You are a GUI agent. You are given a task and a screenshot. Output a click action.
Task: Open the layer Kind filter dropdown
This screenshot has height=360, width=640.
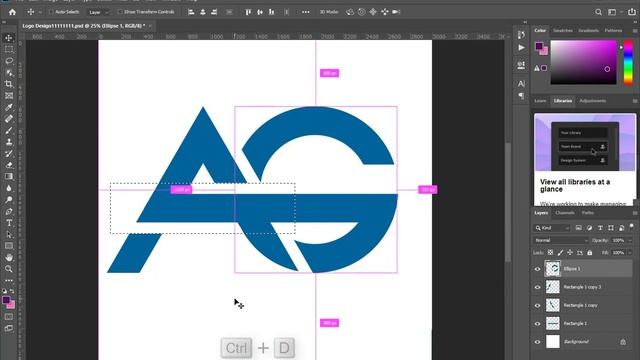pyautogui.click(x=552, y=228)
